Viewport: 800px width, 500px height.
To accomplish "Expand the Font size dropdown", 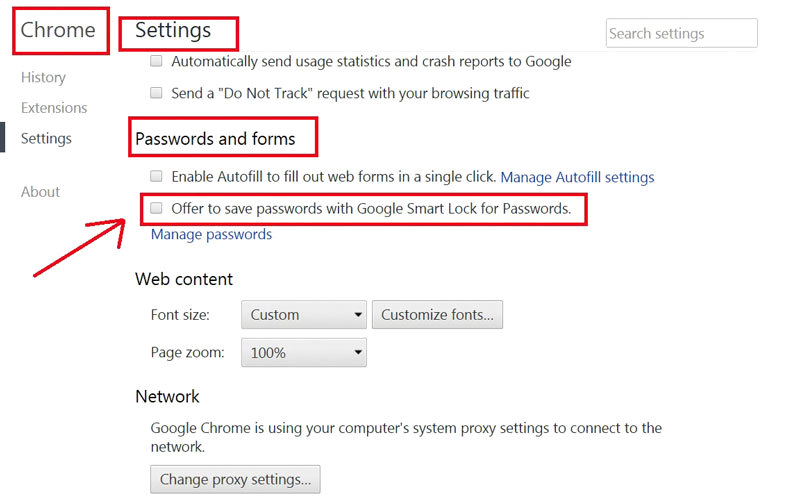I will [x=304, y=315].
